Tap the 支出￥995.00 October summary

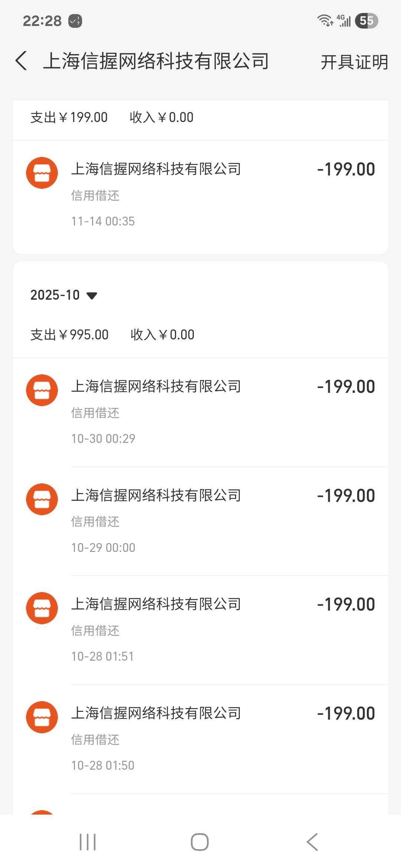tap(69, 335)
